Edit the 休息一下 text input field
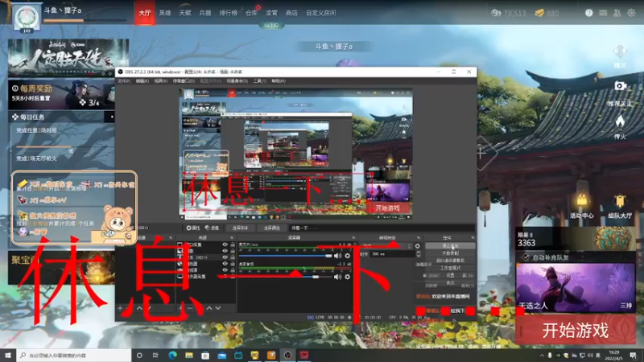This screenshot has width=644, height=362. click(382, 228)
